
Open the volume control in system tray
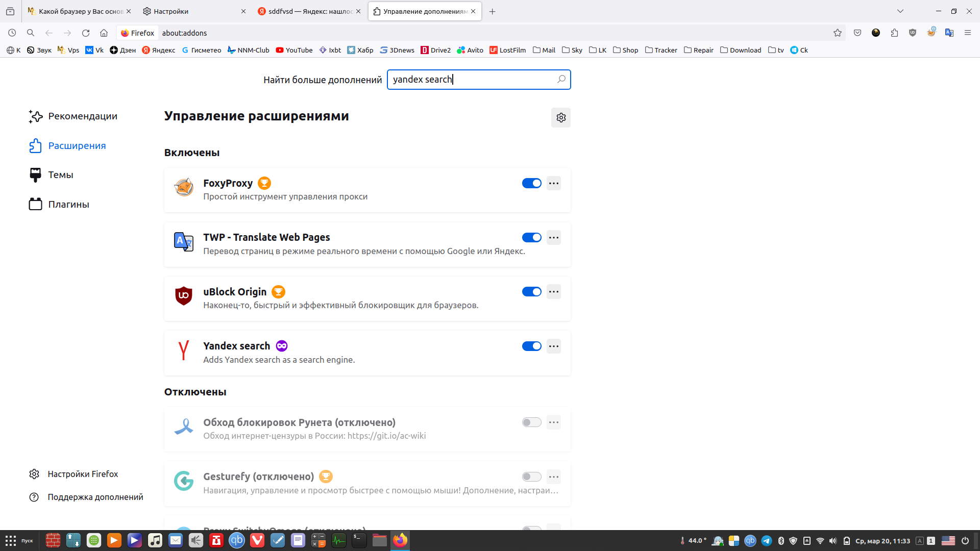tap(833, 541)
